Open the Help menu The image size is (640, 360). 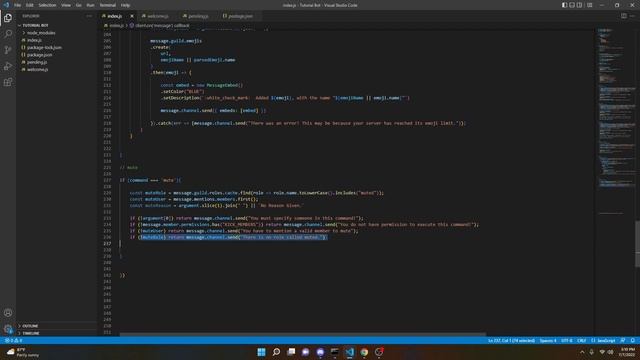click(x=125, y=5)
